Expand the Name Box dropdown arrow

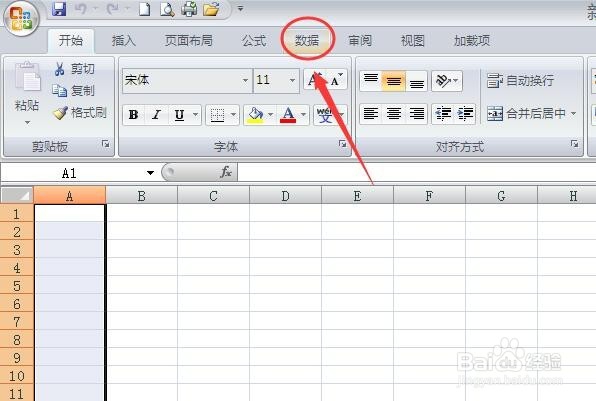(151, 173)
